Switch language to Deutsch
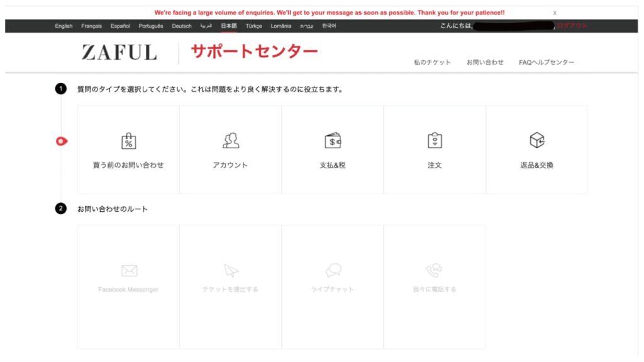This screenshot has height=362, width=644. [x=182, y=26]
